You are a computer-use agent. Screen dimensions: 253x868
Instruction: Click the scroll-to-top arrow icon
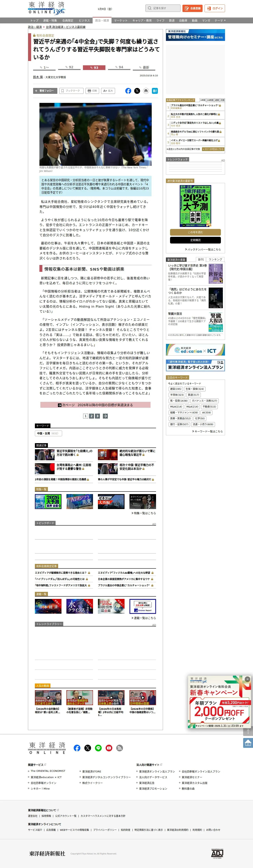248,731
